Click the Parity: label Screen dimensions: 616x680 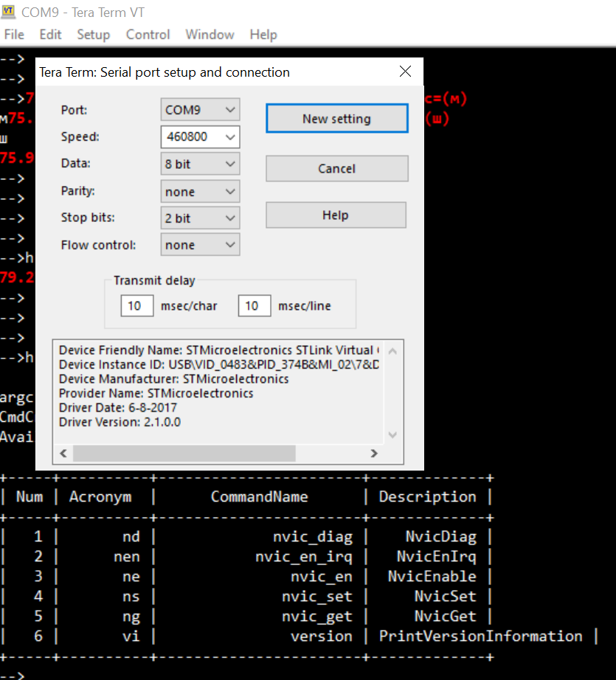click(x=78, y=191)
